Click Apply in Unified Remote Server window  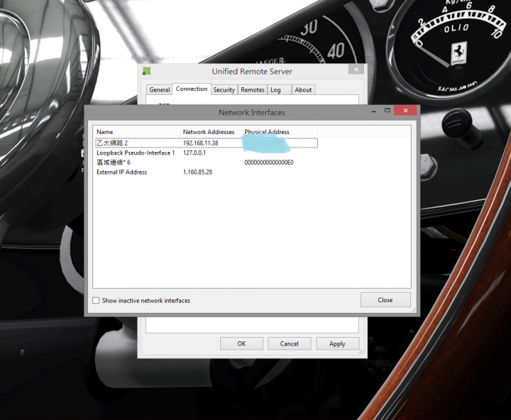tap(337, 343)
